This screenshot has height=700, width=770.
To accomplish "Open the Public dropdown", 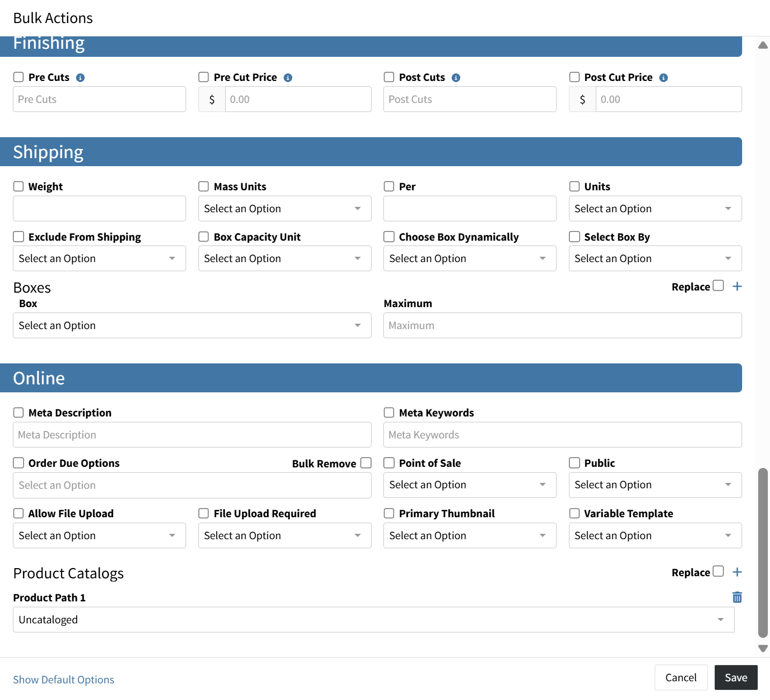I will pyautogui.click(x=655, y=485).
